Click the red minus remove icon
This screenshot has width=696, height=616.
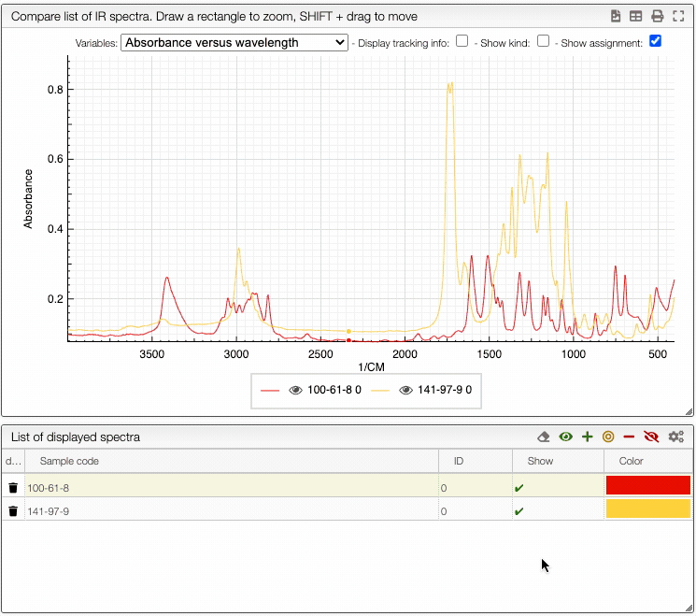point(629,437)
